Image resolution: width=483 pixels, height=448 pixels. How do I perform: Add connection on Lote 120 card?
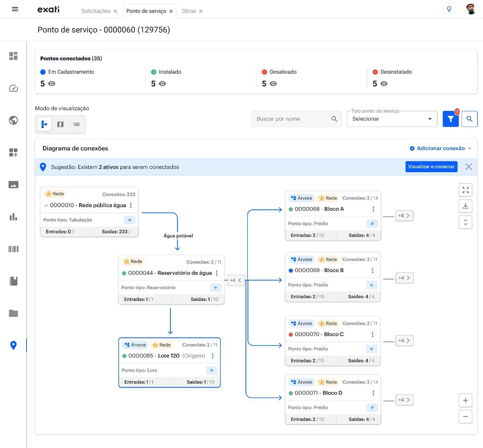(x=211, y=370)
